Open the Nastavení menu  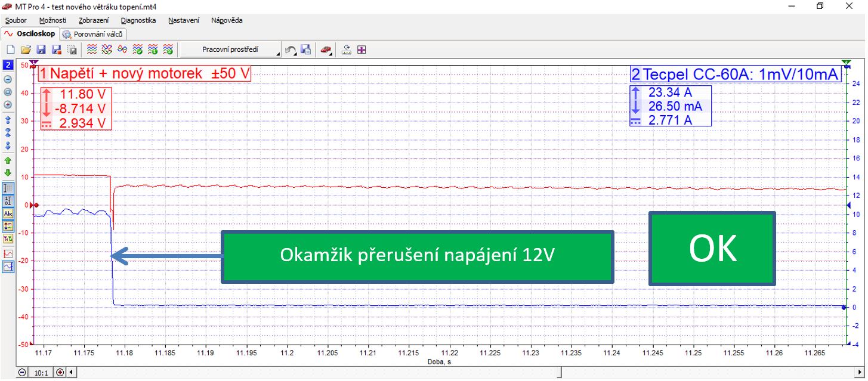pos(184,20)
